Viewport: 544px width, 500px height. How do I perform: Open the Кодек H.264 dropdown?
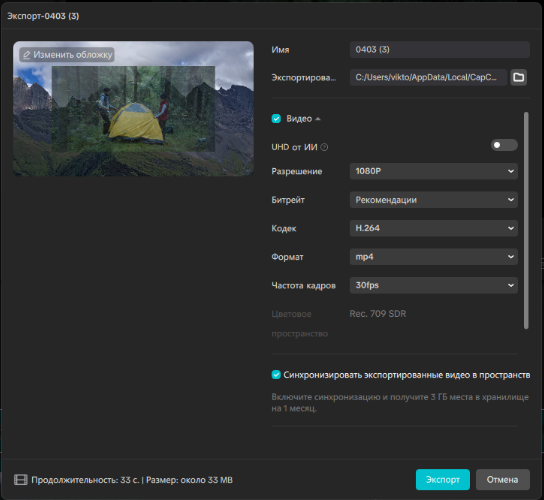[434, 228]
